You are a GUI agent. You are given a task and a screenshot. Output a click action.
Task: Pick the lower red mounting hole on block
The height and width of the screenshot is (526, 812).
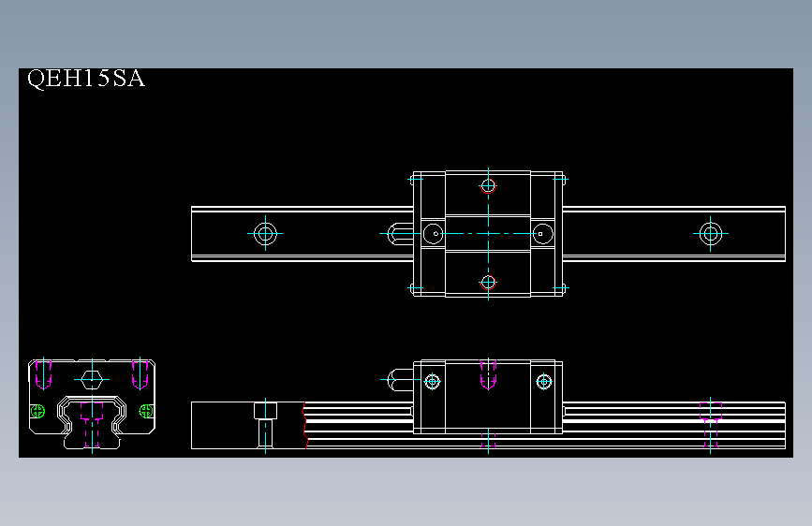click(488, 283)
